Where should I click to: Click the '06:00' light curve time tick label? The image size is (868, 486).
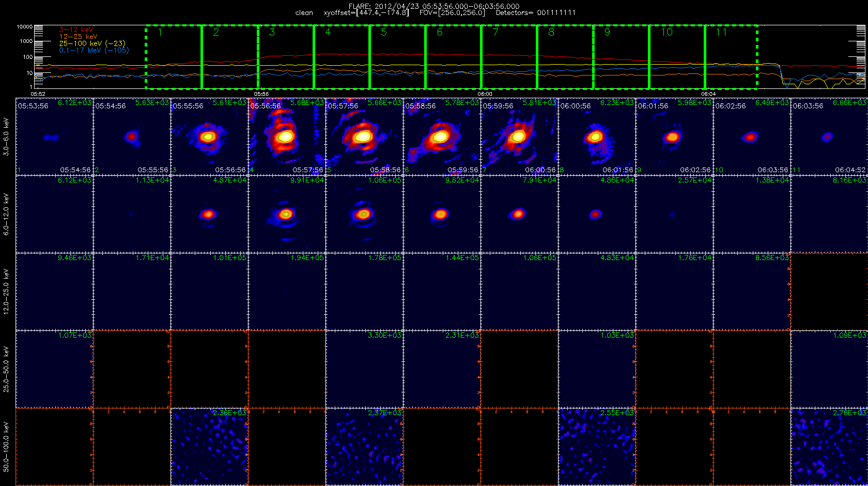[485, 94]
